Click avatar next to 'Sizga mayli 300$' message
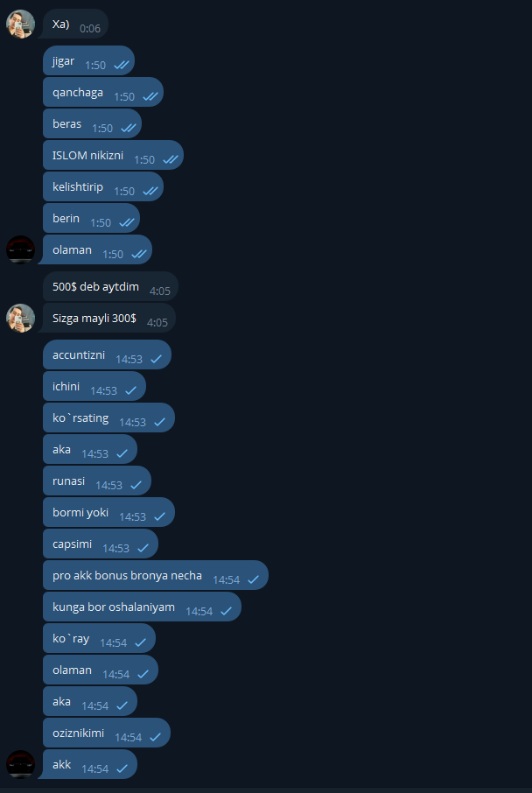This screenshot has width=532, height=793. point(20,318)
